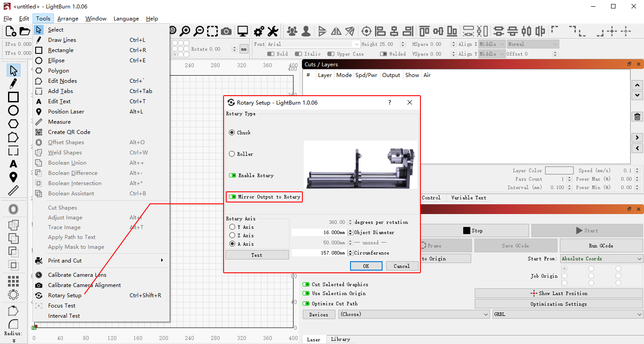The image size is (644, 344).
Task: Expand the Print and Cut submenu
Action: (101, 260)
